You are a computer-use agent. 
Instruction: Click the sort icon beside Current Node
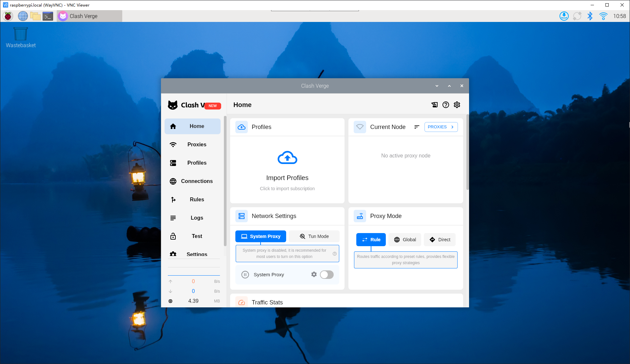click(417, 127)
